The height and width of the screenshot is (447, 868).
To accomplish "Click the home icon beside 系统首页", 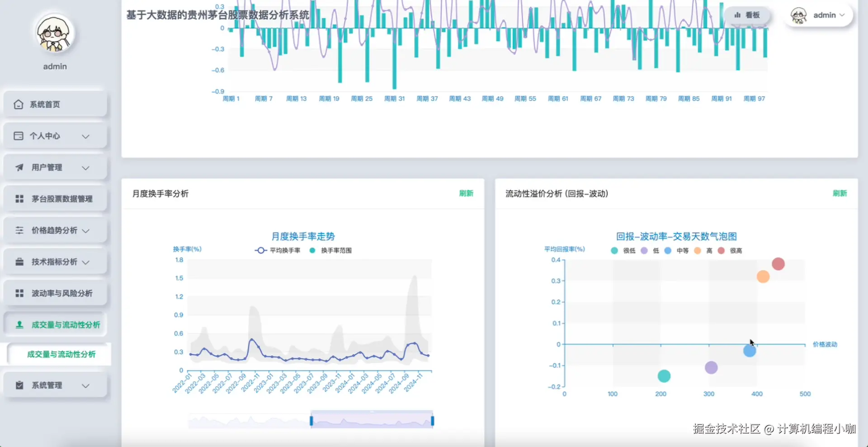I will coord(19,104).
